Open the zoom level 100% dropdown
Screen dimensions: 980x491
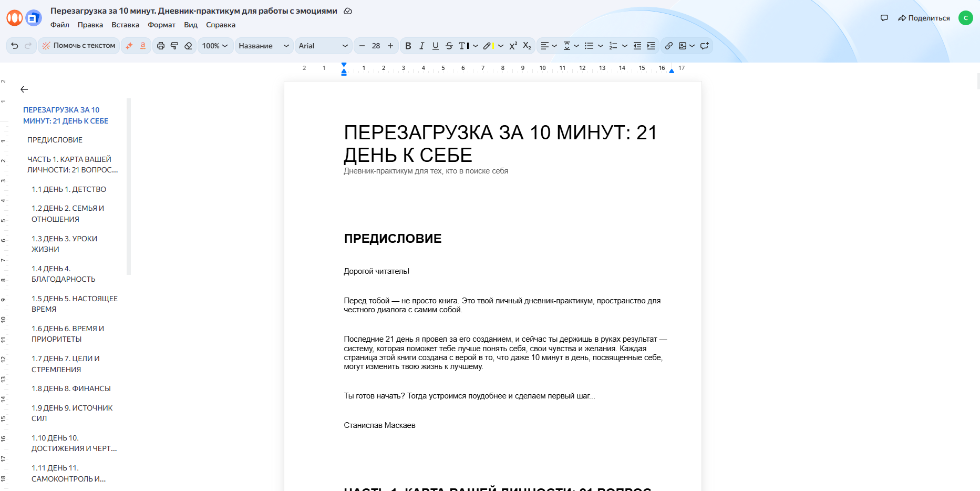(x=215, y=46)
